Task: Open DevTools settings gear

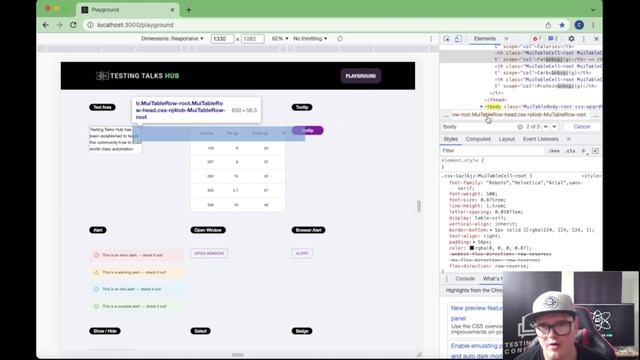Action: click(571, 38)
